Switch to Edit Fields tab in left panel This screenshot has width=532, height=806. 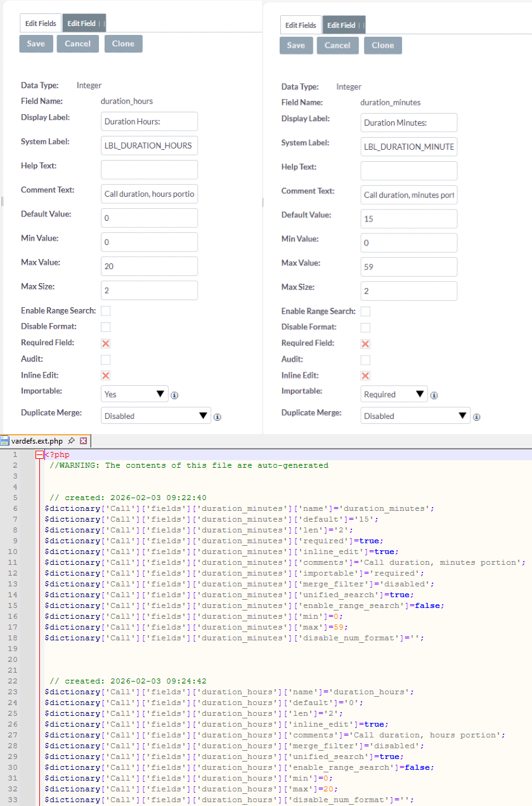41,23
